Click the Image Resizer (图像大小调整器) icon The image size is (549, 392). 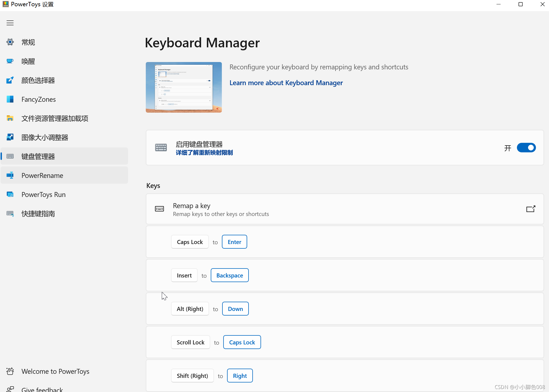[x=10, y=137]
